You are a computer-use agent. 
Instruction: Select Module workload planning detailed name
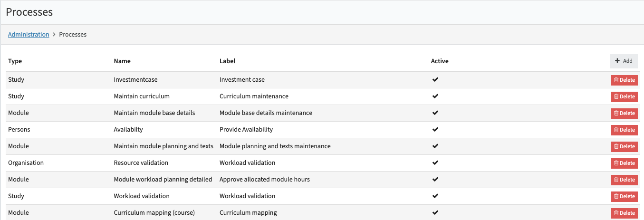[x=163, y=179]
